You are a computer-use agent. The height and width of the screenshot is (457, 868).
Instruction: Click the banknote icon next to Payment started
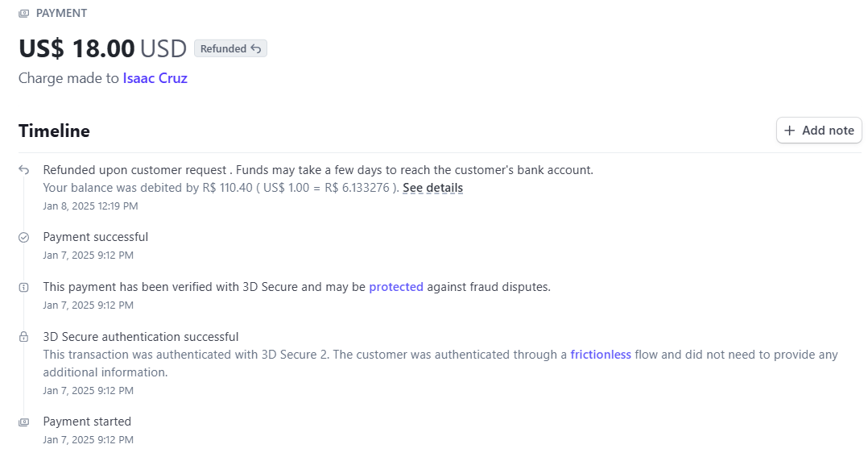tap(24, 422)
